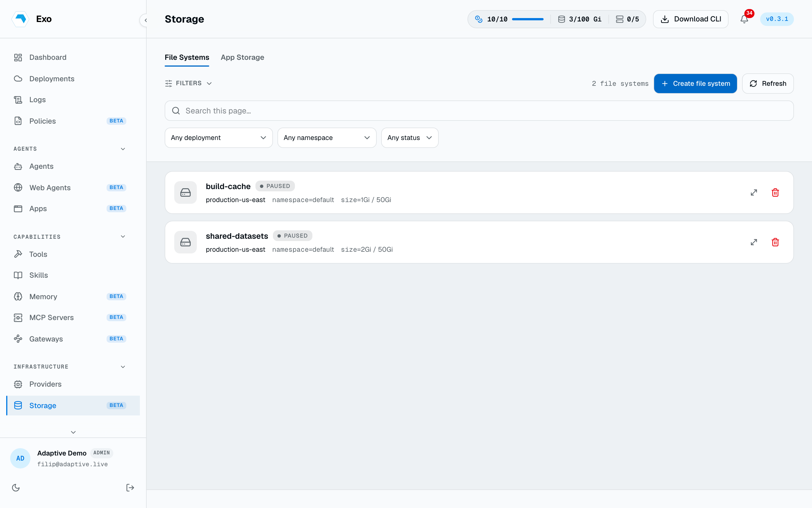Click BETA badge next to Memory
Viewport: 812px width, 508px height.
point(116,296)
